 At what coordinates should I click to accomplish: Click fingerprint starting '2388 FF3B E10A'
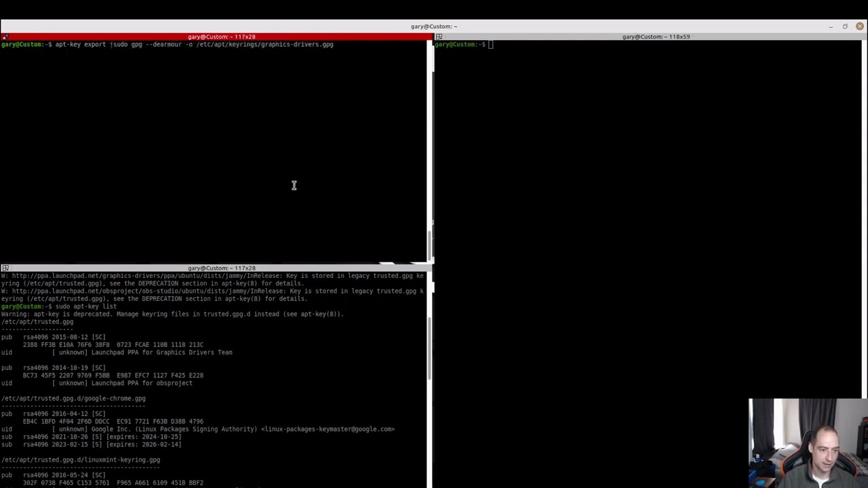113,345
